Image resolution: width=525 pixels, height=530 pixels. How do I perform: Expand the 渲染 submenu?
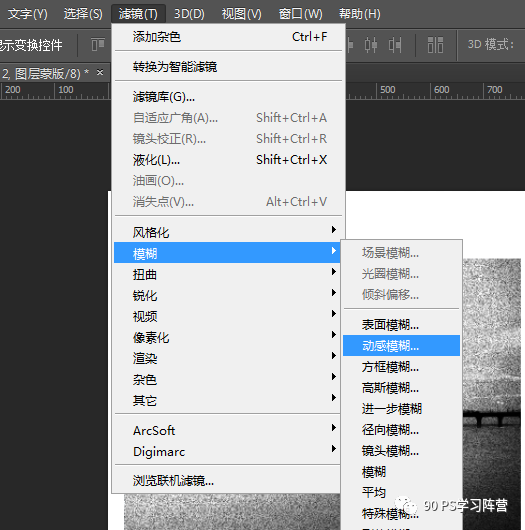227,358
